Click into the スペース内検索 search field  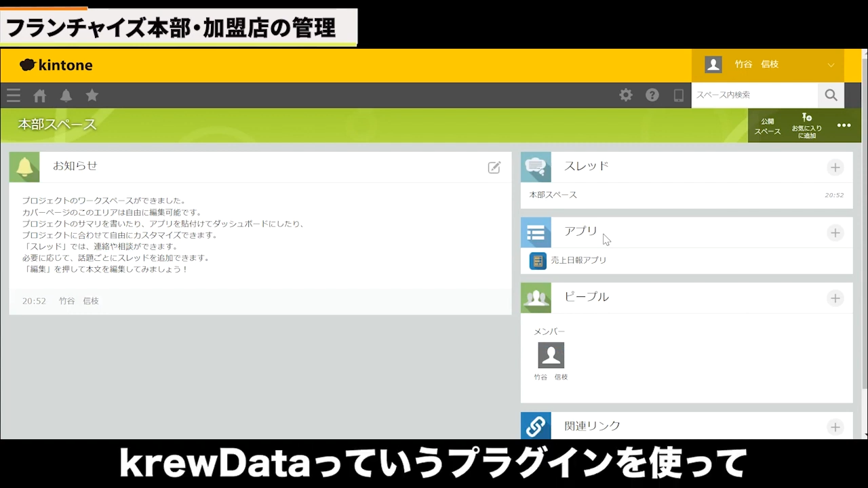click(755, 95)
